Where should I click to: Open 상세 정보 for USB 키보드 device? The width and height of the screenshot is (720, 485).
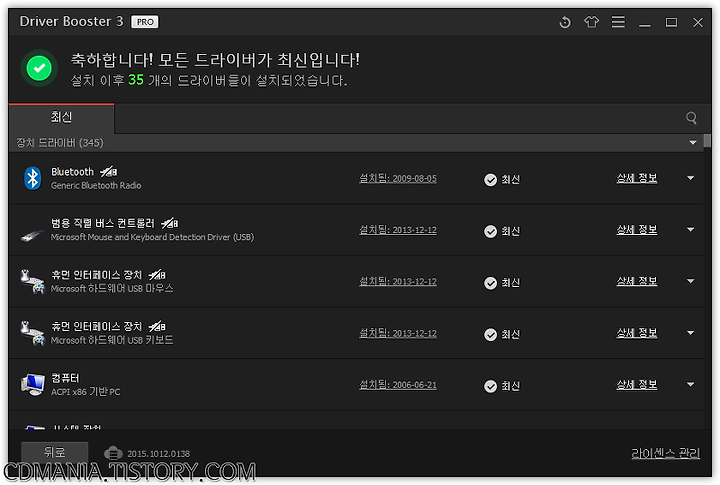point(636,333)
